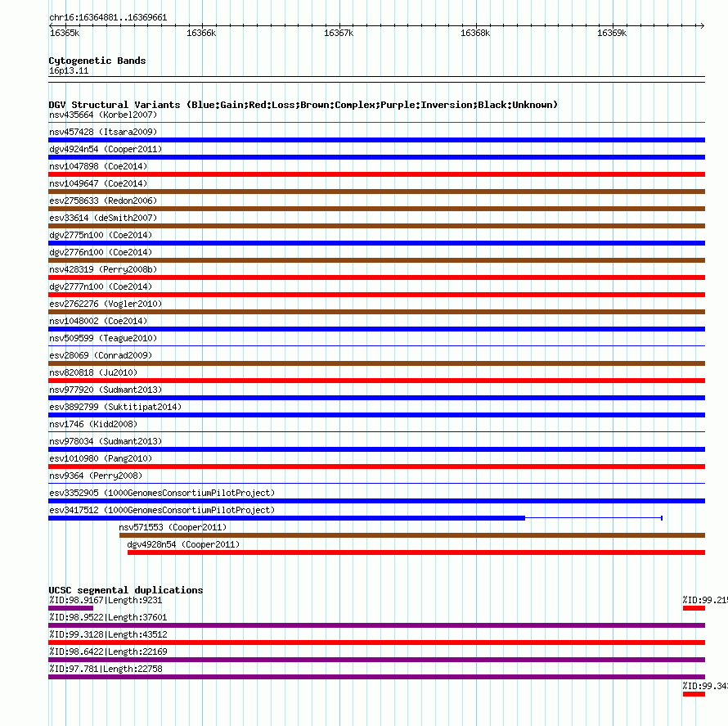
Task: Open the nsv1048002 (Coe2014) label
Action: pos(98,321)
